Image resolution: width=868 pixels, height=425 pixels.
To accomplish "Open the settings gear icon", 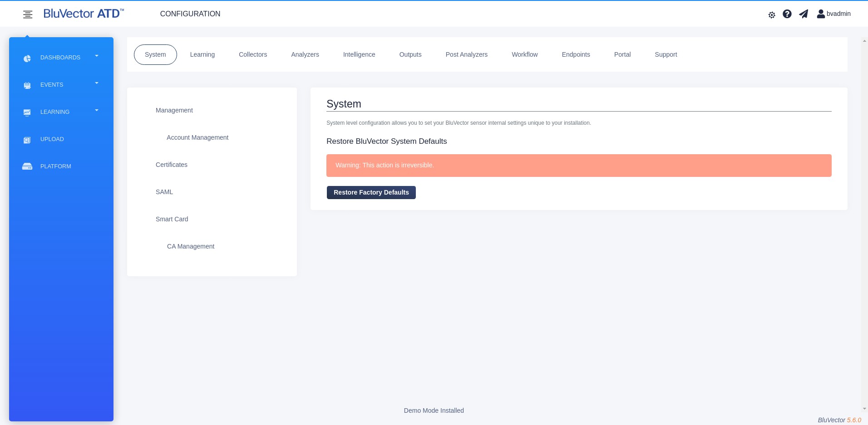I will pos(772,15).
